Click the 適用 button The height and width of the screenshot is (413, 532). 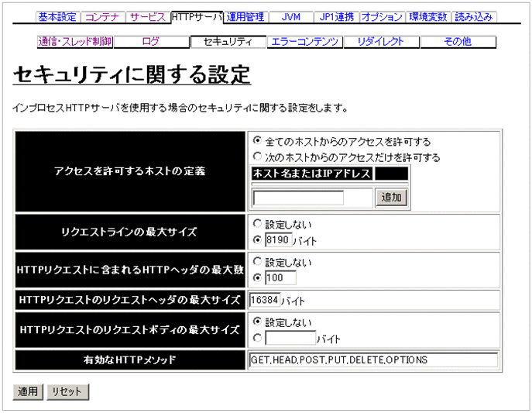28,391
